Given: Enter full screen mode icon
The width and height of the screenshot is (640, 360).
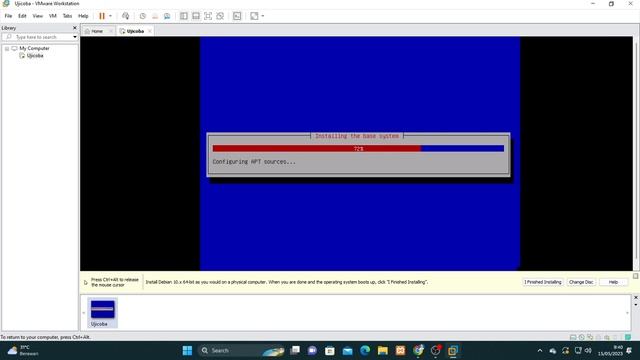Looking at the screenshot, I should pos(208,16).
